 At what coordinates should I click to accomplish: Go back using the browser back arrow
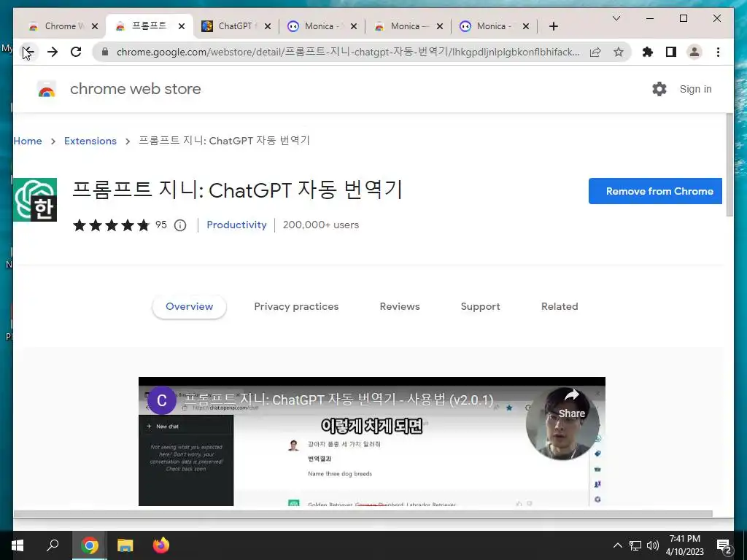point(28,52)
